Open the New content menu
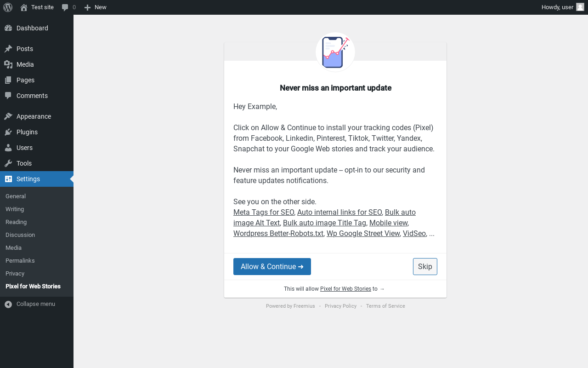This screenshot has width=588, height=368. click(x=95, y=7)
